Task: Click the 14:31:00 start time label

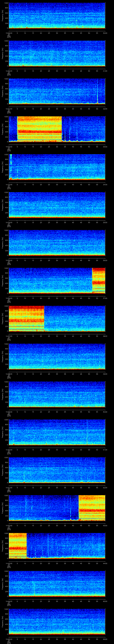Action: click(9, 109)
